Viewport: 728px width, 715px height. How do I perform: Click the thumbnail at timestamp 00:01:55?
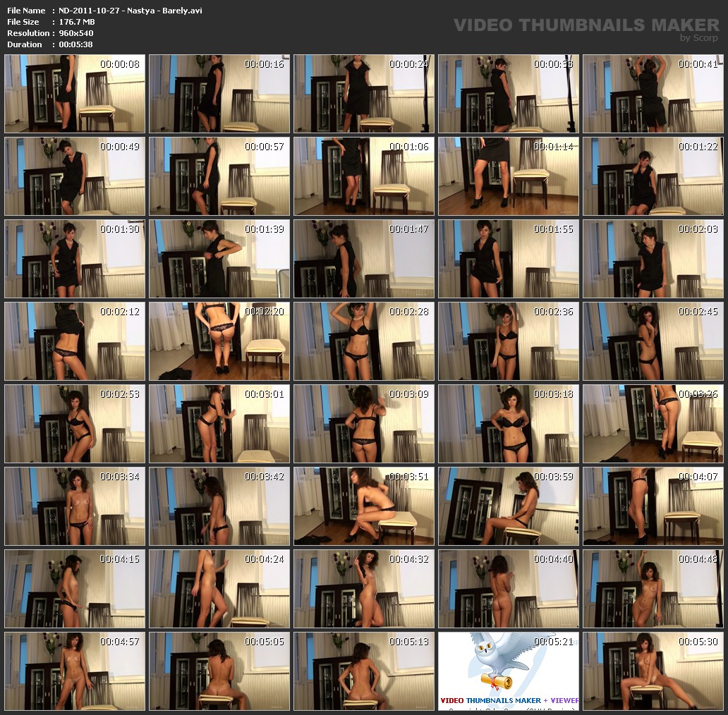(508, 259)
